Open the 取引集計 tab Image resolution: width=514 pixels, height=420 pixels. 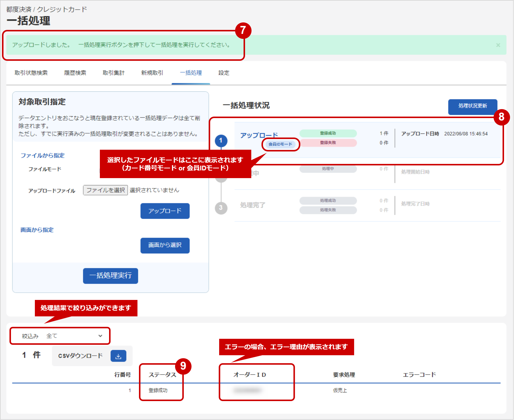pos(114,73)
